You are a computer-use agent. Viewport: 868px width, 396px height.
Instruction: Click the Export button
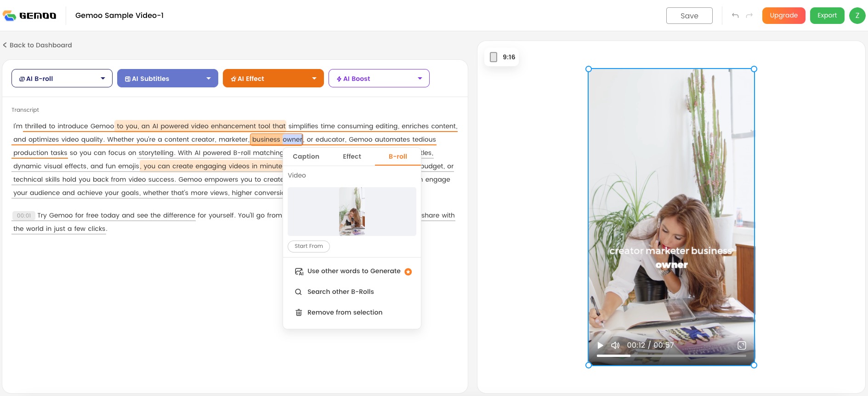point(827,16)
